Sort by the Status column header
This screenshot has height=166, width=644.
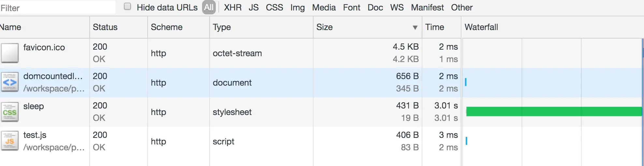105,27
